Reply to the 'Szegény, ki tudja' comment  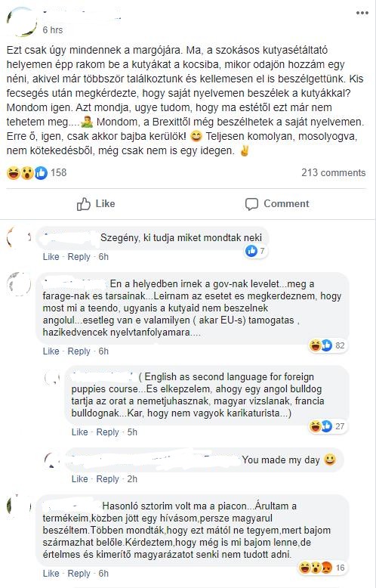coord(79,257)
